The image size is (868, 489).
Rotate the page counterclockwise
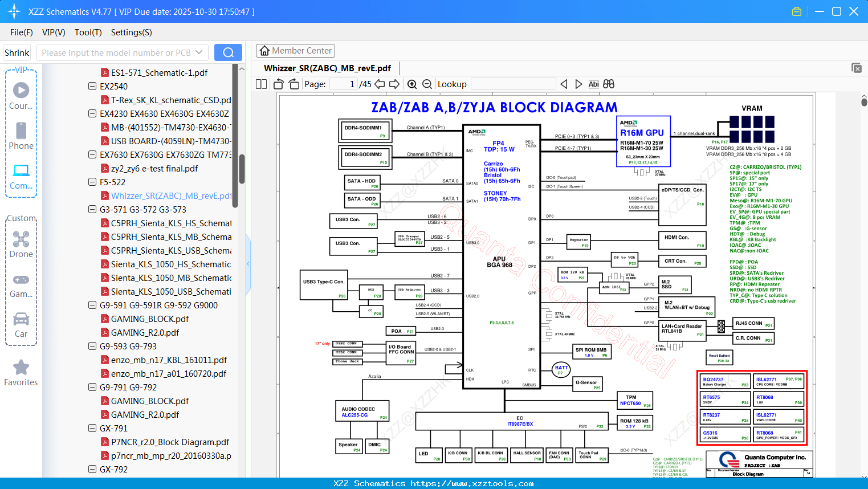coord(279,84)
